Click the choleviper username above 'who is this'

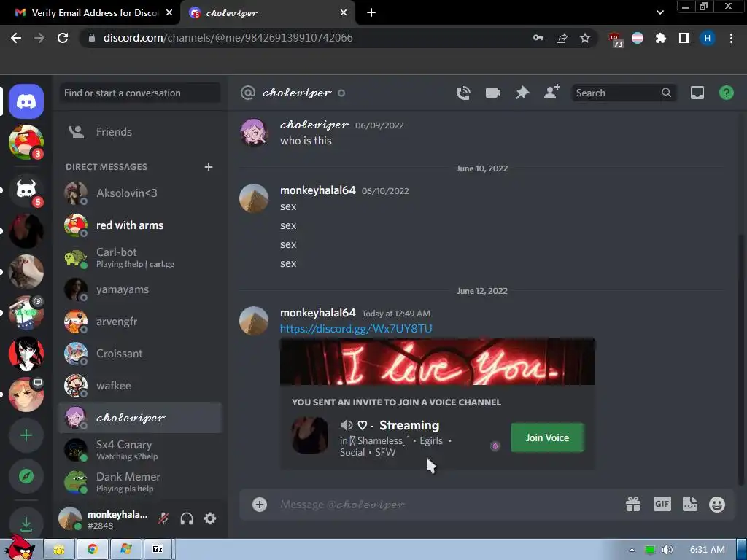(314, 125)
